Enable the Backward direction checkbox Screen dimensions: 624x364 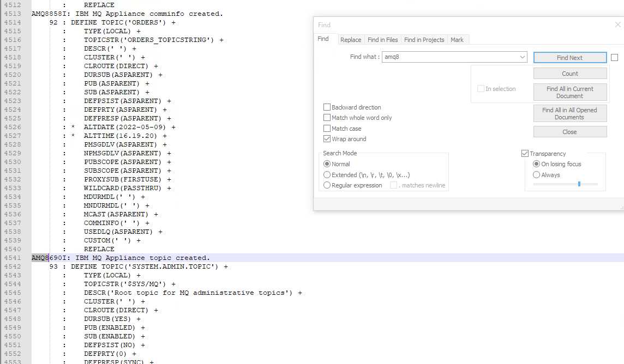tap(327, 107)
